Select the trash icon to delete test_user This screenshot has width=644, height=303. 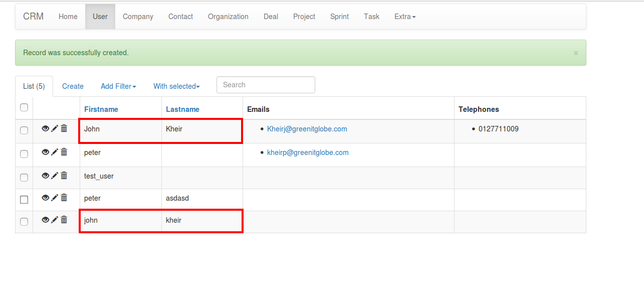pyautogui.click(x=64, y=176)
